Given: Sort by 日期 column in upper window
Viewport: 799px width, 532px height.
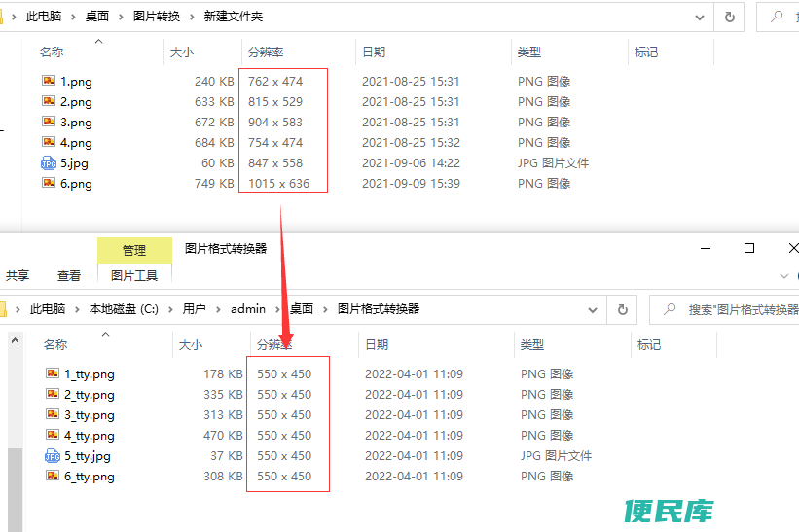Looking at the screenshot, I should [x=374, y=52].
